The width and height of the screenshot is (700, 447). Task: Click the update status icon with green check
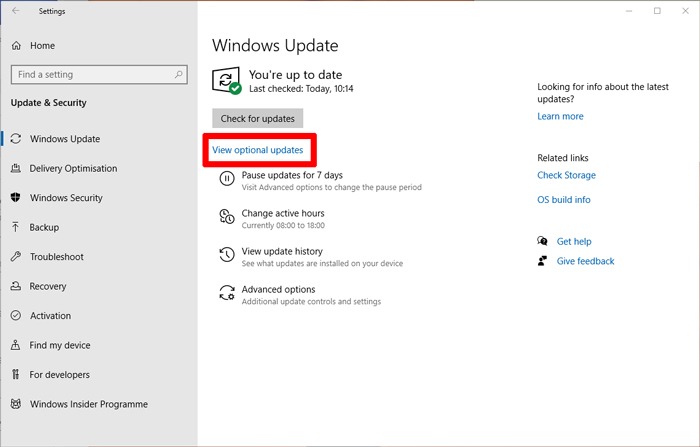click(226, 81)
